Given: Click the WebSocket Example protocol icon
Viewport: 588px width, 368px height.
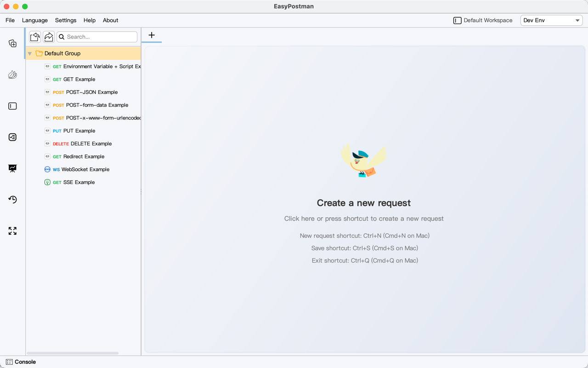Looking at the screenshot, I should point(47,169).
